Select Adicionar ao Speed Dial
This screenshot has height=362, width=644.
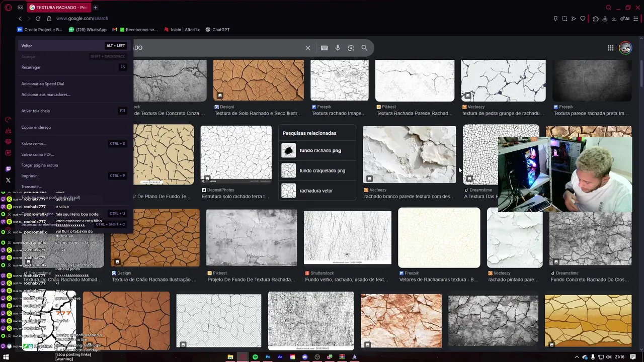(x=73, y=84)
